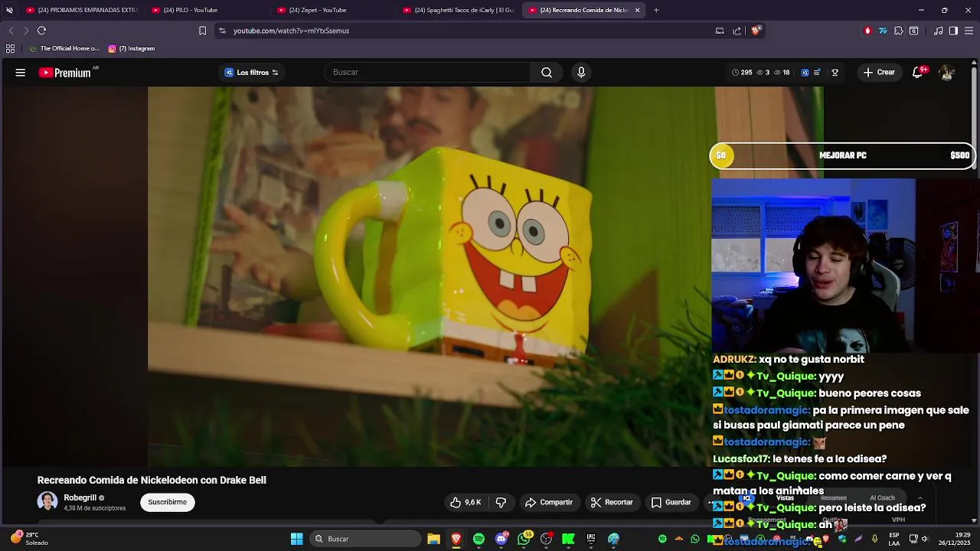
Task: Open YouTube notifications bell
Action: (918, 73)
